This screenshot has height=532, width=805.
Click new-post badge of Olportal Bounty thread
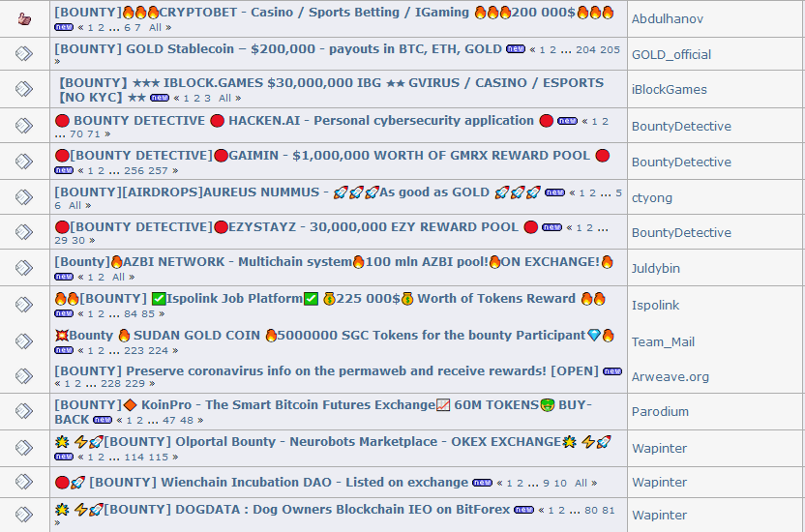(x=64, y=457)
